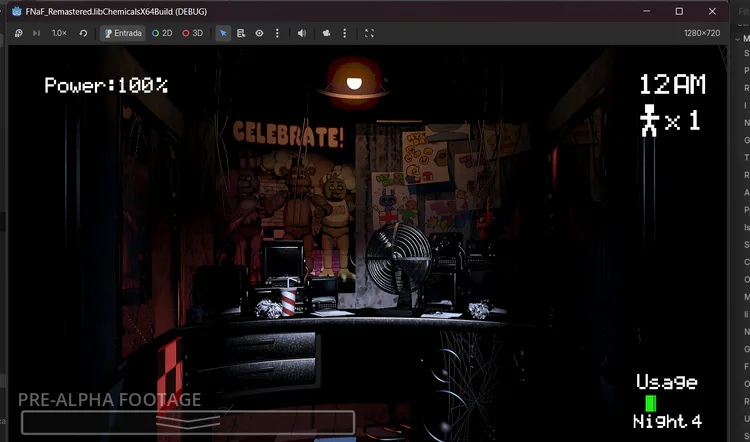The image size is (750, 442).
Task: Click the Night 4 label
Action: pyautogui.click(x=667, y=421)
